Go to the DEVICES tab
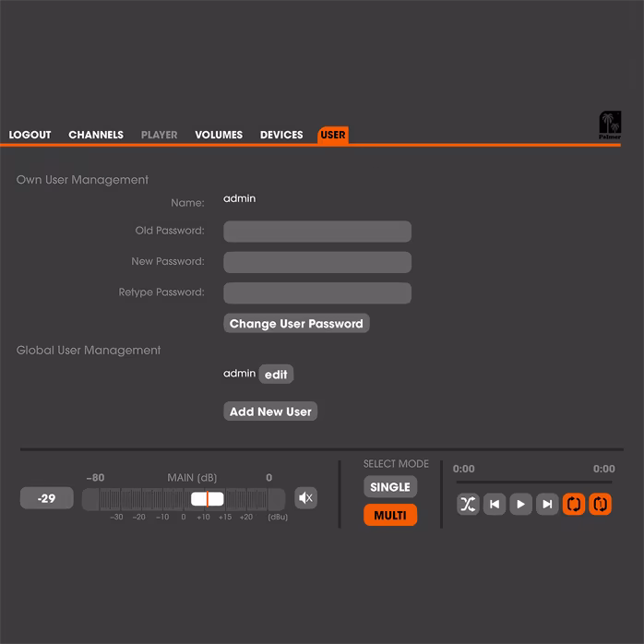Viewport: 644px width, 644px height. click(281, 135)
